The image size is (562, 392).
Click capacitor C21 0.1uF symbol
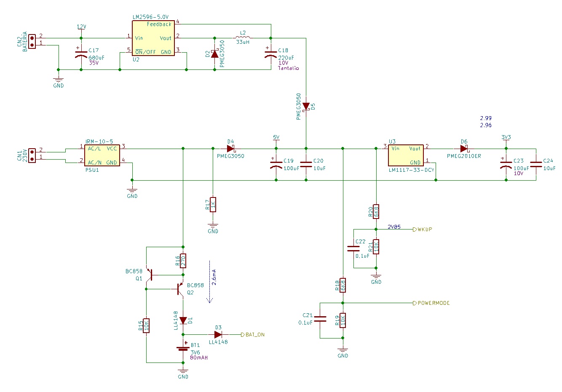click(x=320, y=319)
